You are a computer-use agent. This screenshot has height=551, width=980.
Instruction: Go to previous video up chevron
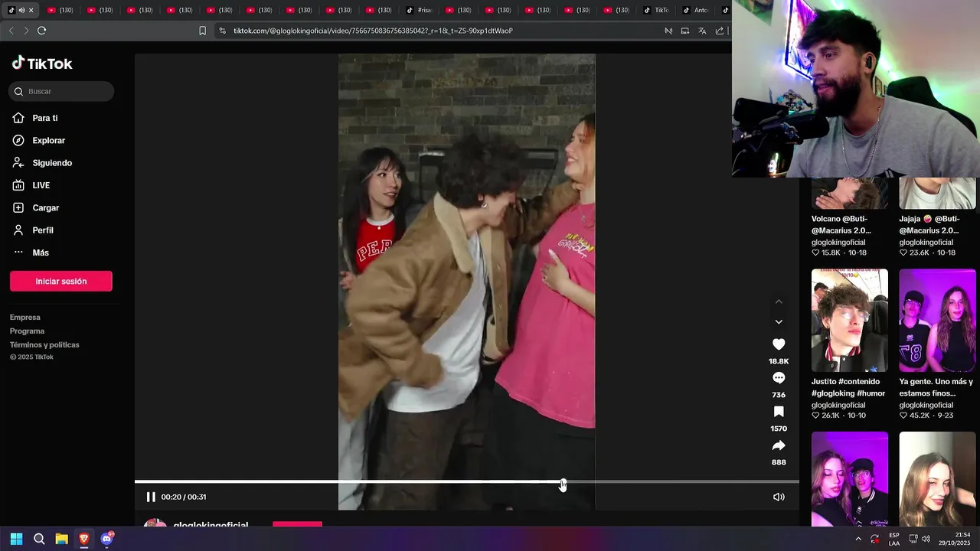pyautogui.click(x=779, y=302)
